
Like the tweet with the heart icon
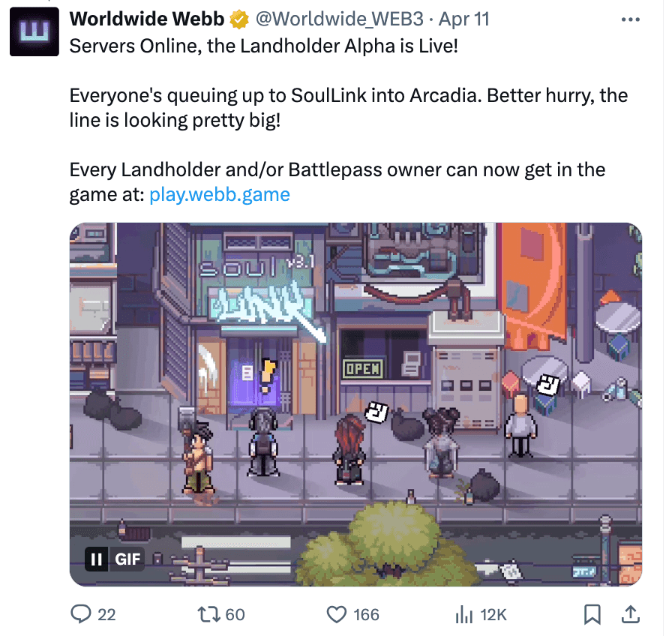(337, 614)
